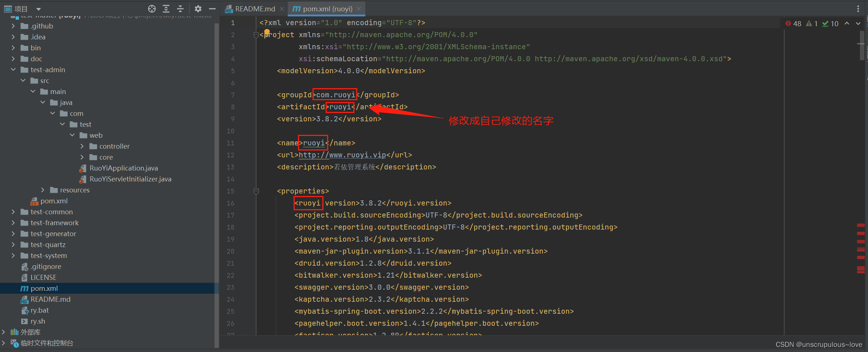
Task: Click Collapse All icon in project panel
Action: [180, 9]
